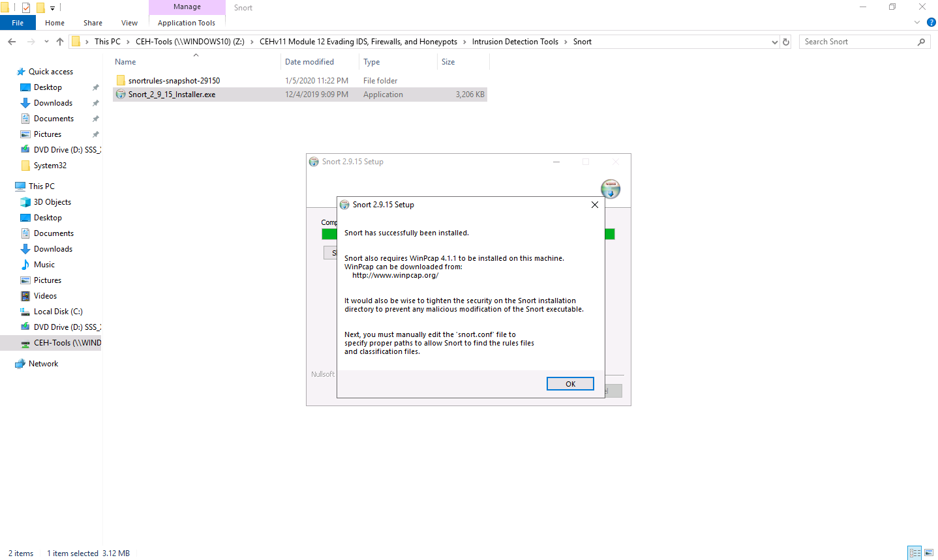Open recent locations dropdown arrow
The width and height of the screenshot is (938, 560).
tap(46, 42)
